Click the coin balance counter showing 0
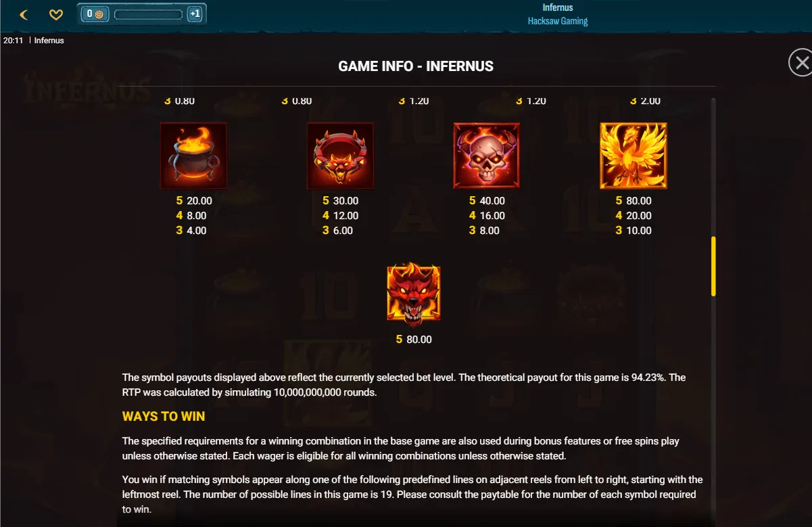The image size is (812, 527). pyautogui.click(x=95, y=14)
